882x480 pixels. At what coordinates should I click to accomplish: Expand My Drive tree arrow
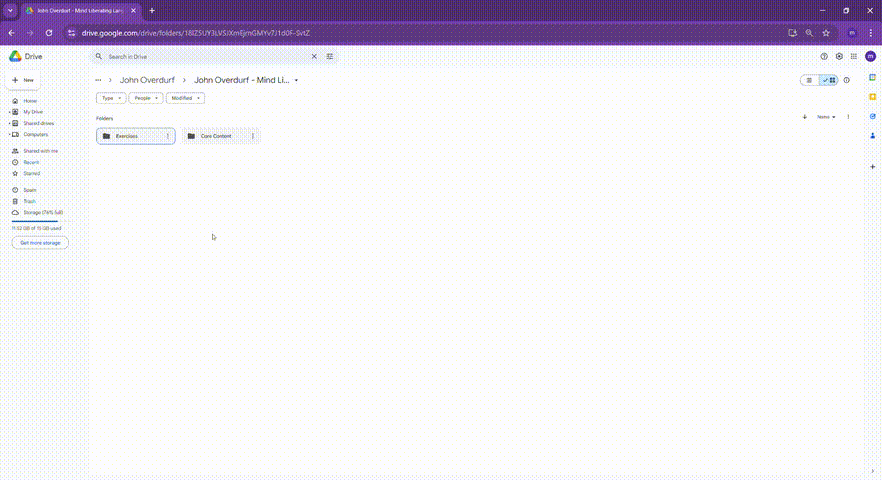[9, 112]
